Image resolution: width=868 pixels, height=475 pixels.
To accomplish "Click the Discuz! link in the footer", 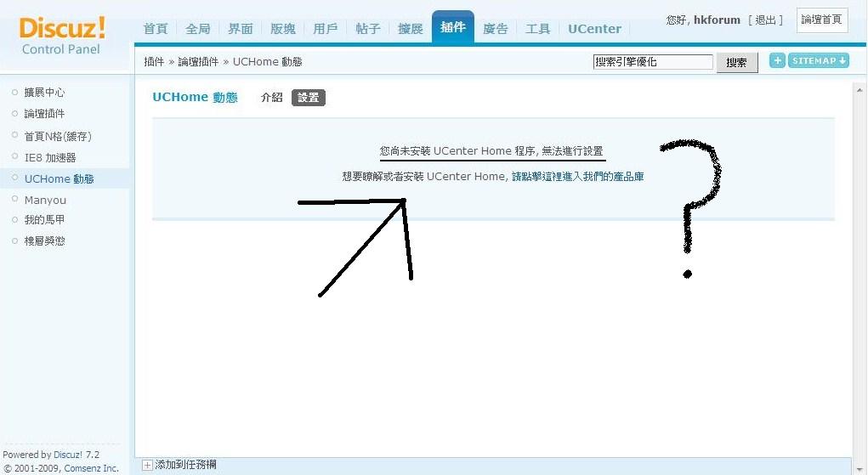I will point(67,455).
